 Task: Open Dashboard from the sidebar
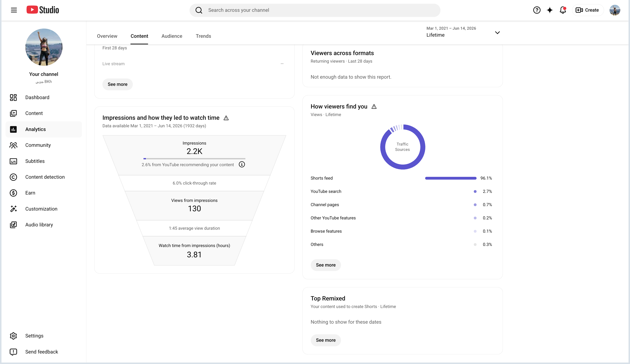pyautogui.click(x=44, y=97)
